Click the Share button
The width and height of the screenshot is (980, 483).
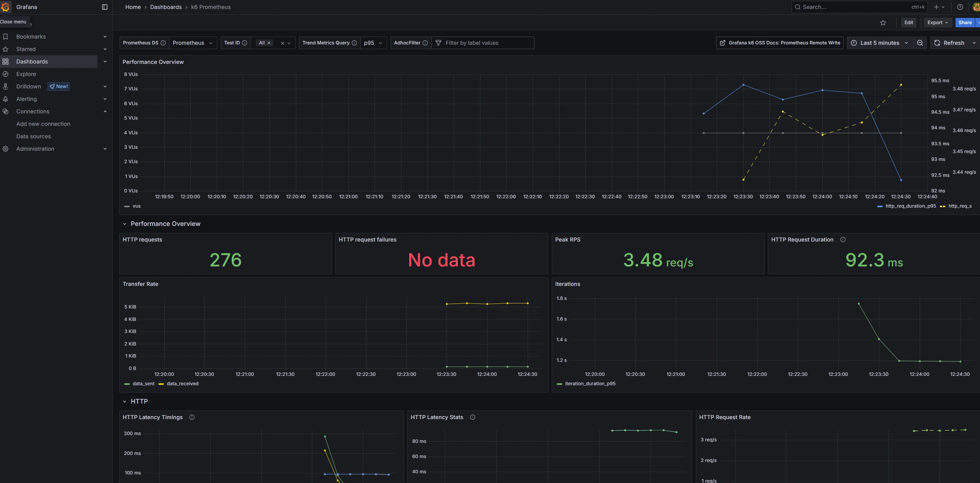965,23
